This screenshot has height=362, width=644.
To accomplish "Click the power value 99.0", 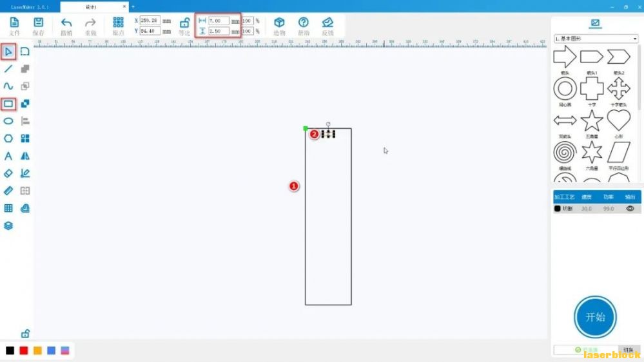I will point(609,209).
